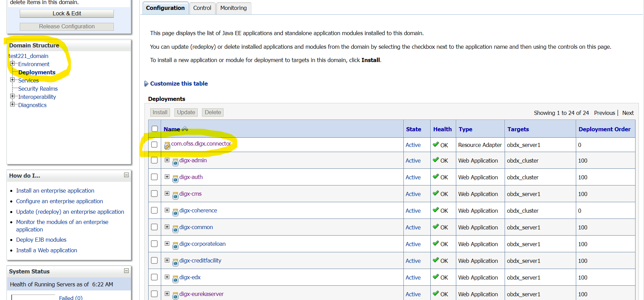
Task: Check the com.ofss.digx.connector row checkbox
Action: coord(154,145)
